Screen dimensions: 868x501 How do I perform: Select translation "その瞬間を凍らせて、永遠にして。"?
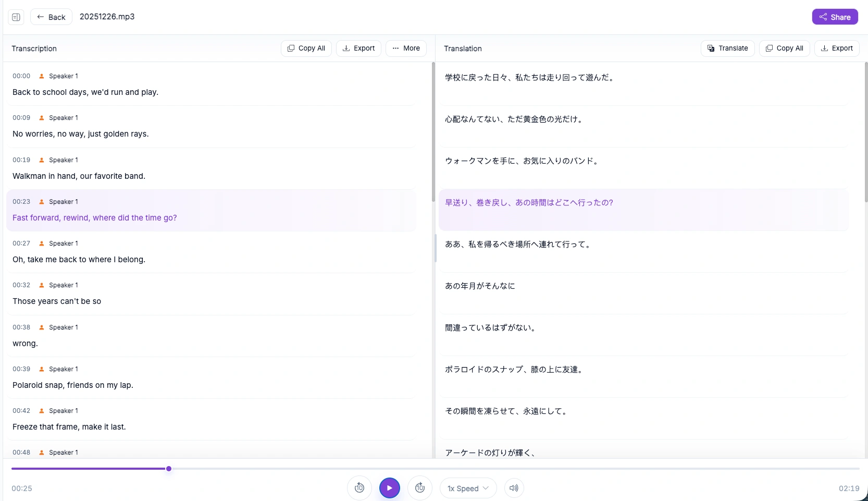click(507, 411)
